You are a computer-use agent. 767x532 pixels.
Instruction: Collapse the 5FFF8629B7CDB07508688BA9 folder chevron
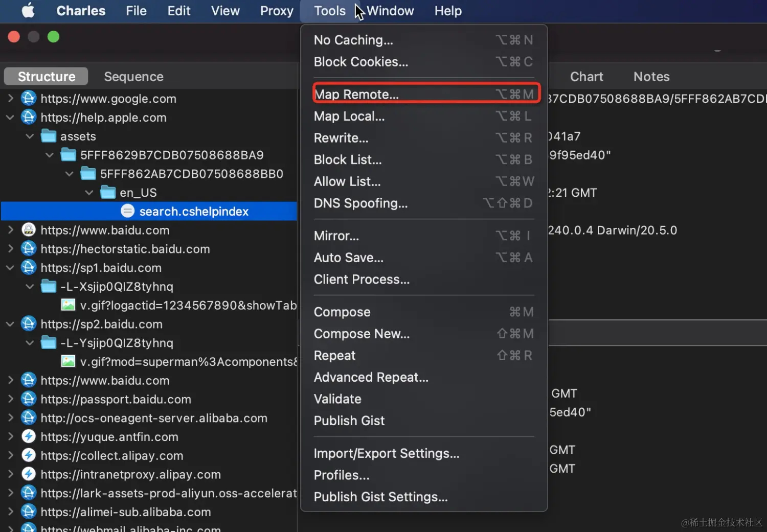point(50,155)
